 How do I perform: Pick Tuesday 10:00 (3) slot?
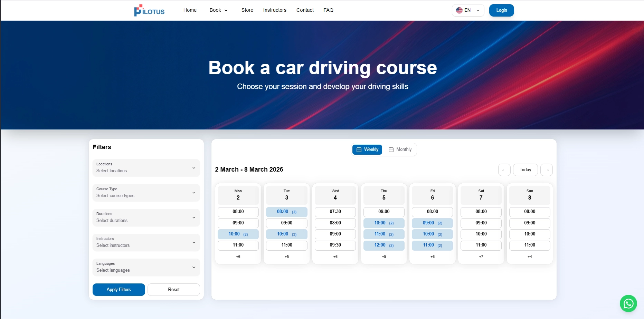(287, 234)
